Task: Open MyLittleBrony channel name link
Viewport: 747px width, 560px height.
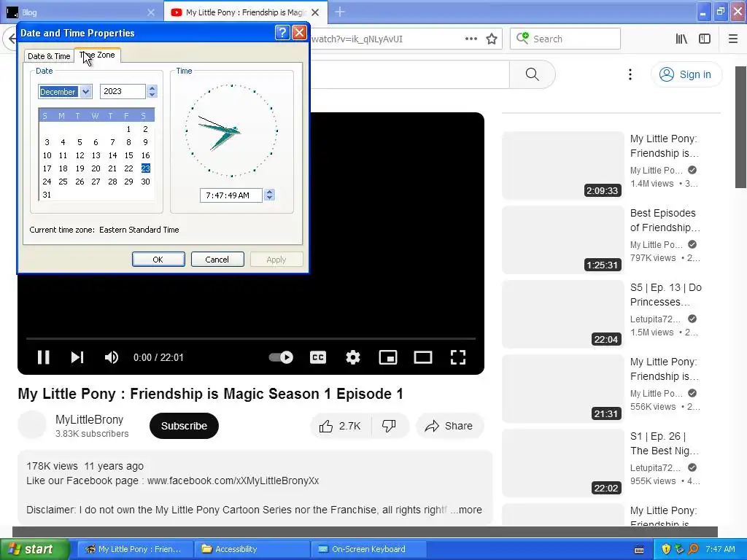Action: pyautogui.click(x=89, y=419)
